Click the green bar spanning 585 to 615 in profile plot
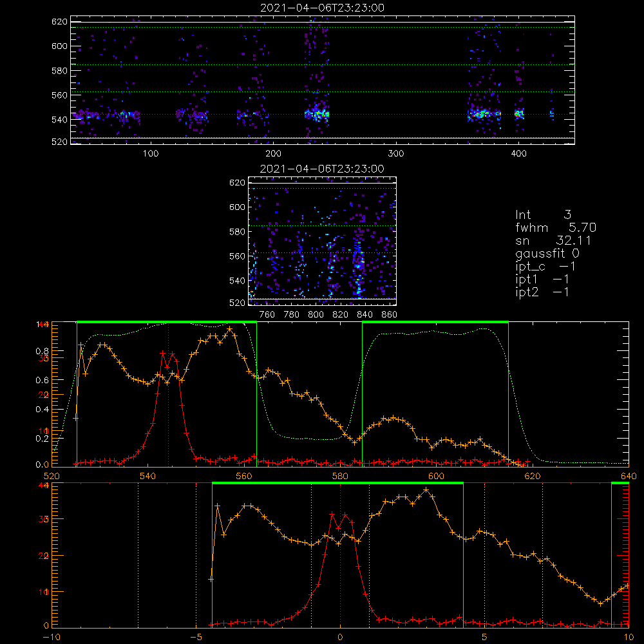This screenshot has width=644, height=644. click(435, 323)
